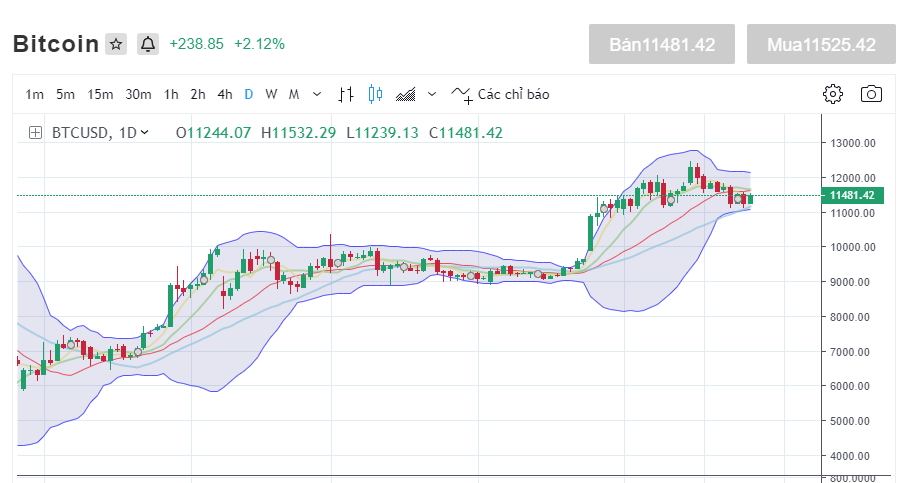Open the BTCUSD, 1D legend dropdown arrow
908x483 pixels.
(145, 132)
